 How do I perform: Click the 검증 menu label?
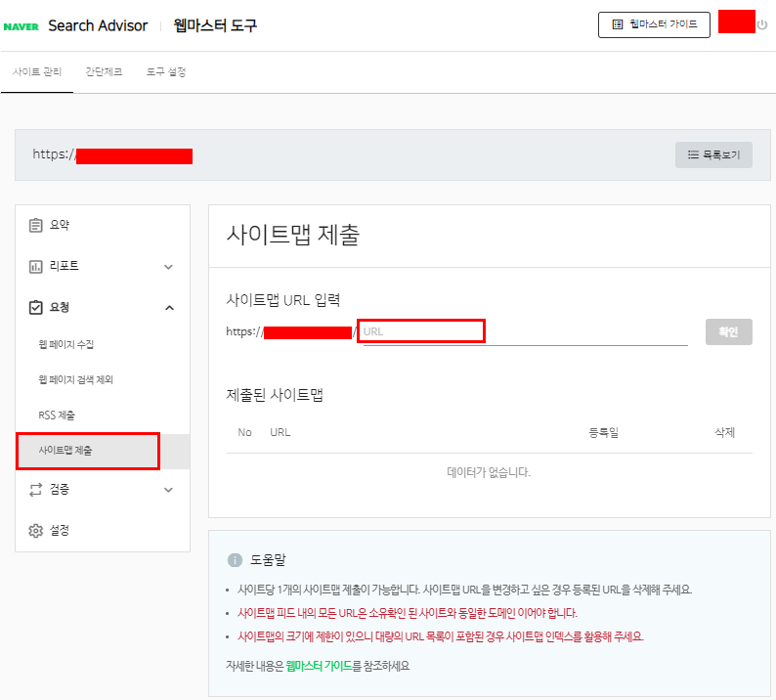(60, 489)
